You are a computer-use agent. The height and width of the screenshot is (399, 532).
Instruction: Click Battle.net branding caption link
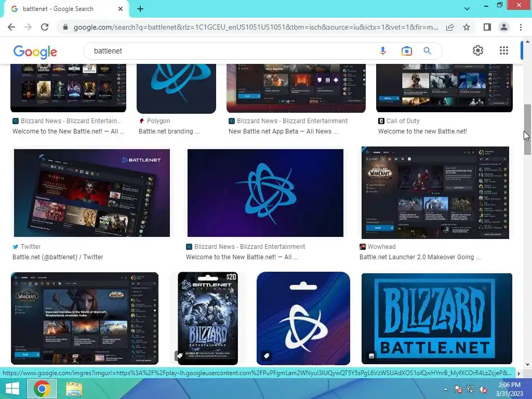[169, 131]
